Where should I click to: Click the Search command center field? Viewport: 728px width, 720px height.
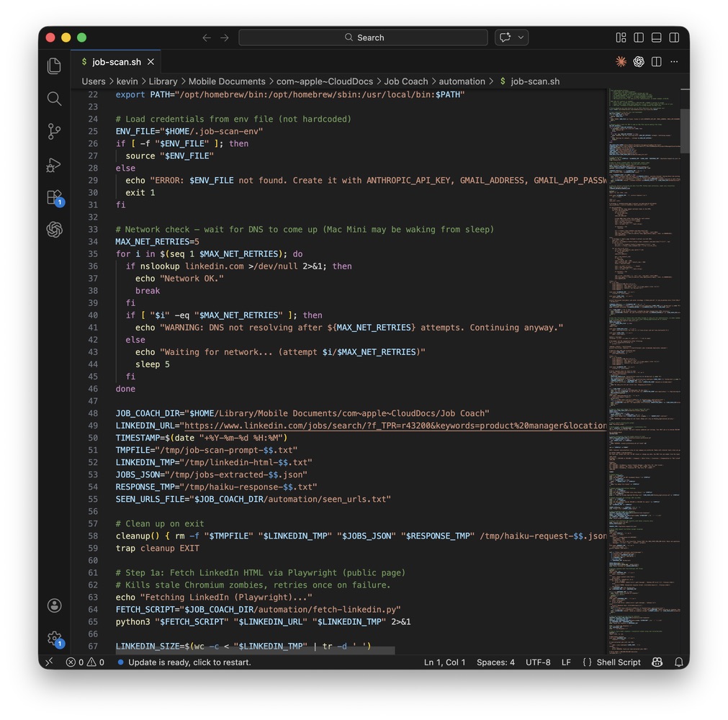363,37
